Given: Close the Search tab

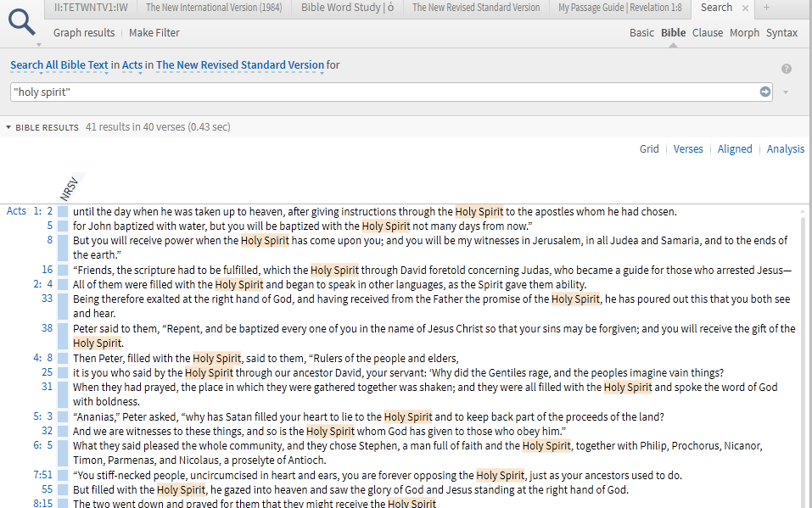Looking at the screenshot, I should [x=745, y=8].
